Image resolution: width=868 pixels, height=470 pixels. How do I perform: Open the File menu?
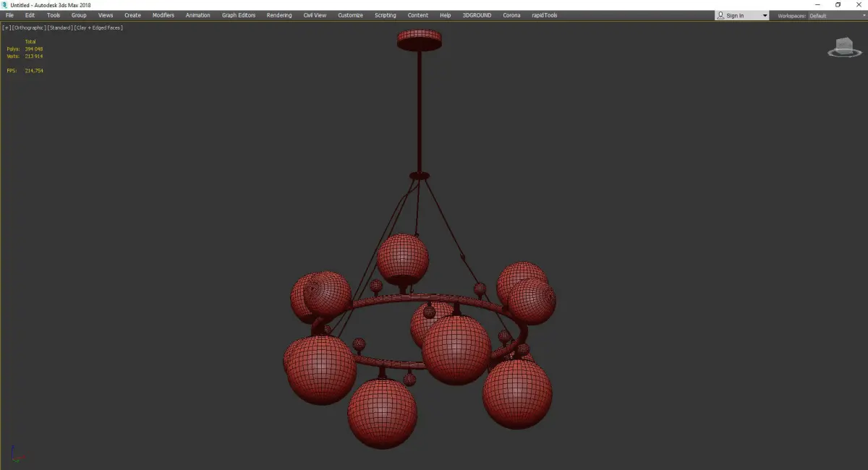tap(9, 15)
